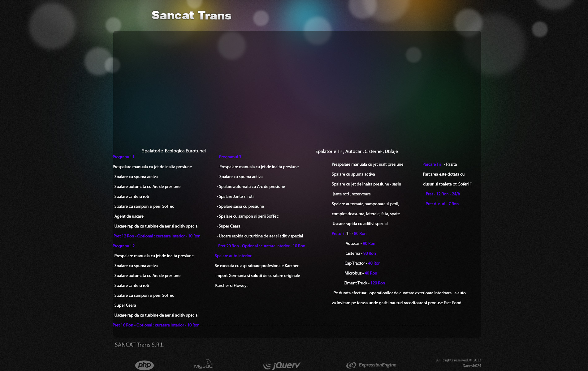Open the Programul 2 link
This screenshot has width=588, height=371.
tap(123, 246)
